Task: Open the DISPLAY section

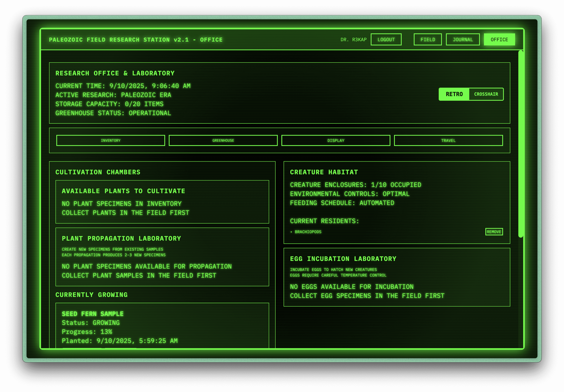Action: coord(335,141)
